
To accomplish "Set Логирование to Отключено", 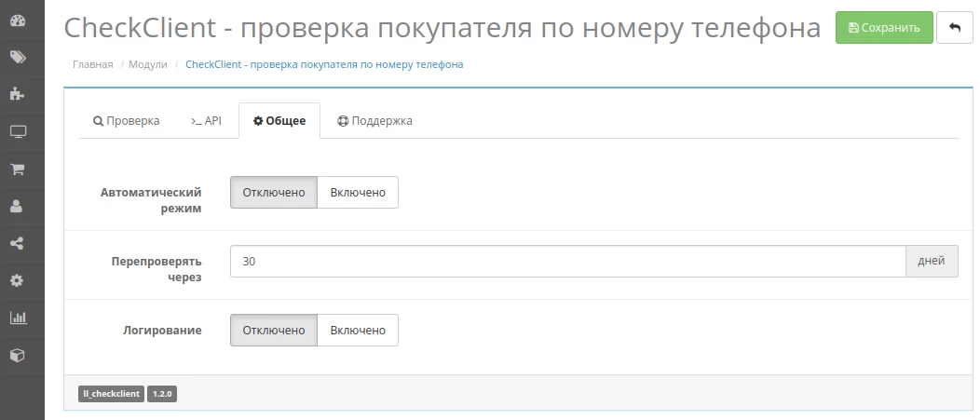I will [x=274, y=330].
